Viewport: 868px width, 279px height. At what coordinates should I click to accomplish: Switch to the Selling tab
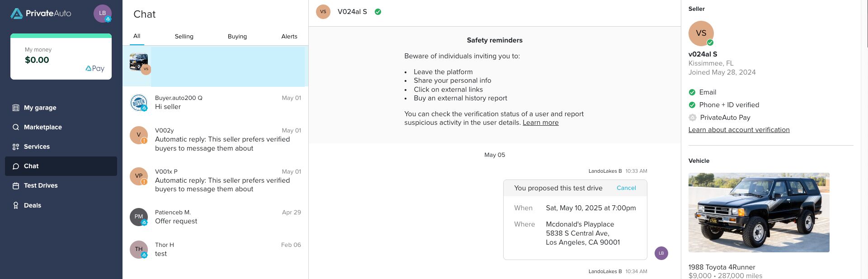click(x=184, y=37)
